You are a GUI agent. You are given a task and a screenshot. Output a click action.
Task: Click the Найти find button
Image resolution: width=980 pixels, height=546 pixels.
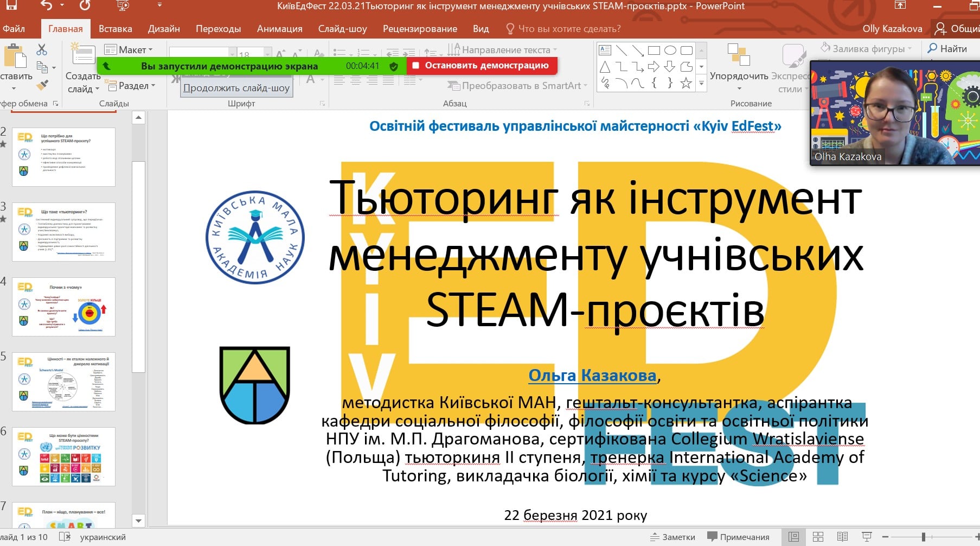[947, 48]
